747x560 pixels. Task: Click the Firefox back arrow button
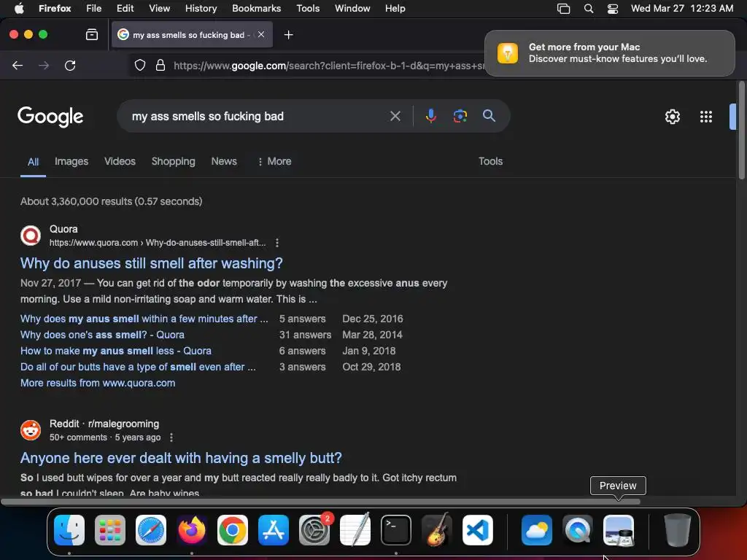[x=18, y=65]
